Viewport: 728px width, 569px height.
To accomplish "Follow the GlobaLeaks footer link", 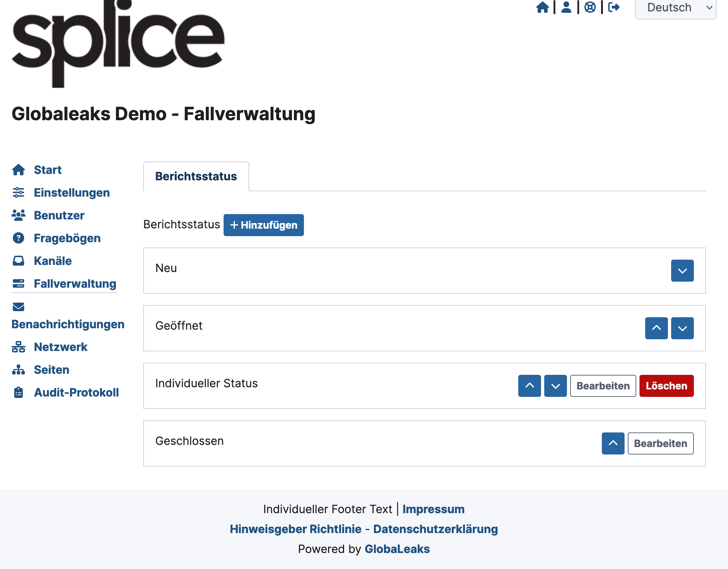I will click(x=397, y=549).
